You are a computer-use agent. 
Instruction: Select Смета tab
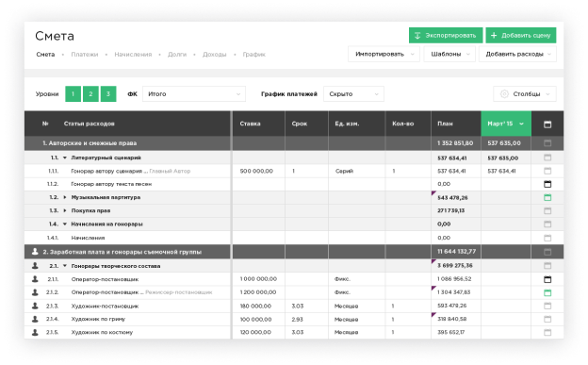45,55
